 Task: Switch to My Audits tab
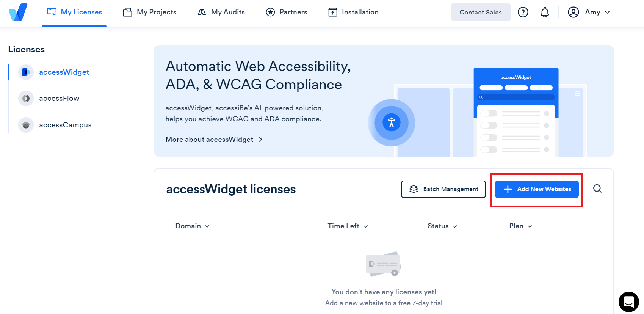tap(221, 12)
